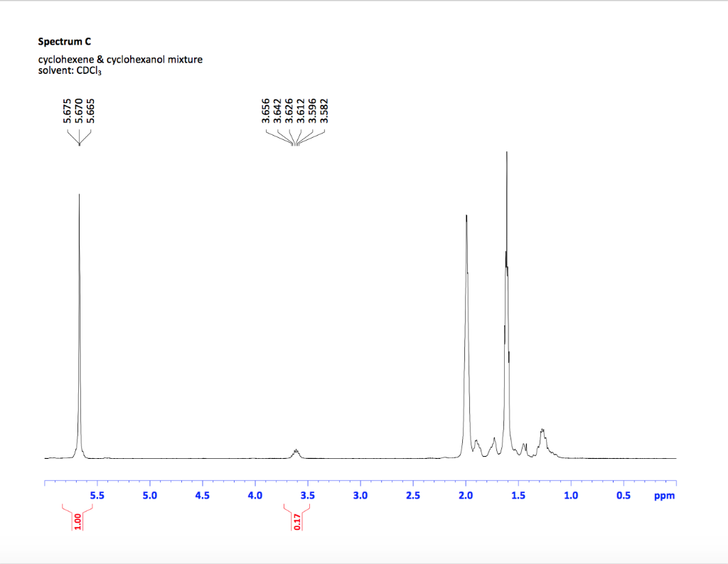728x564 pixels.
Task: Click the solvent CDCl3 label
Action: (x=70, y=70)
